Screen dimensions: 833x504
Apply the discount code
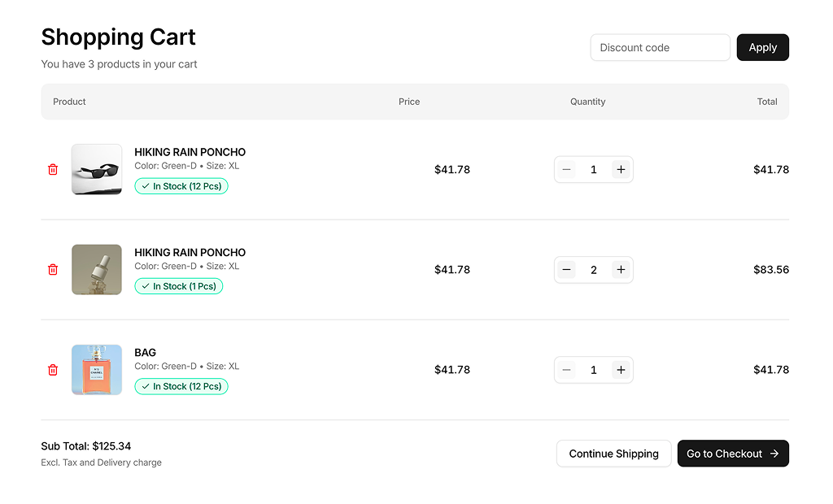[762, 47]
